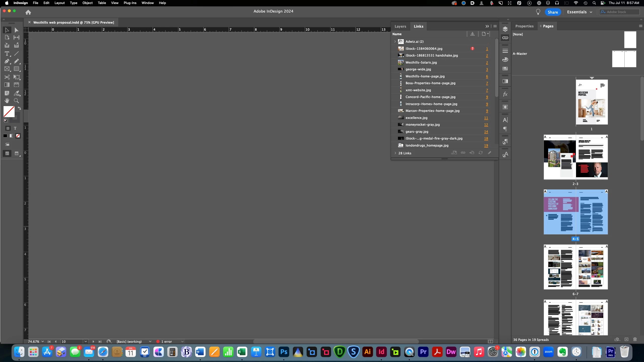Click Update Link refresh icon
This screenshot has width=644, height=362.
pyautogui.click(x=480, y=153)
